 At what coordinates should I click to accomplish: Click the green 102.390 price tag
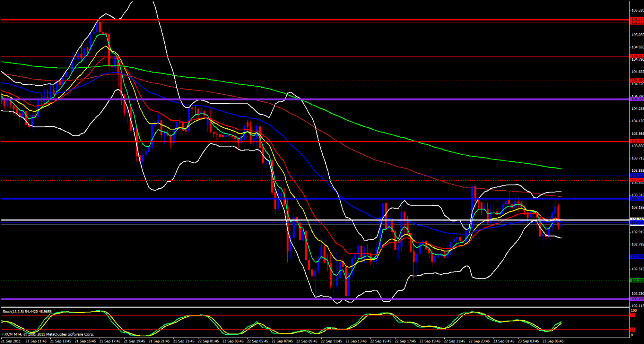click(x=637, y=280)
